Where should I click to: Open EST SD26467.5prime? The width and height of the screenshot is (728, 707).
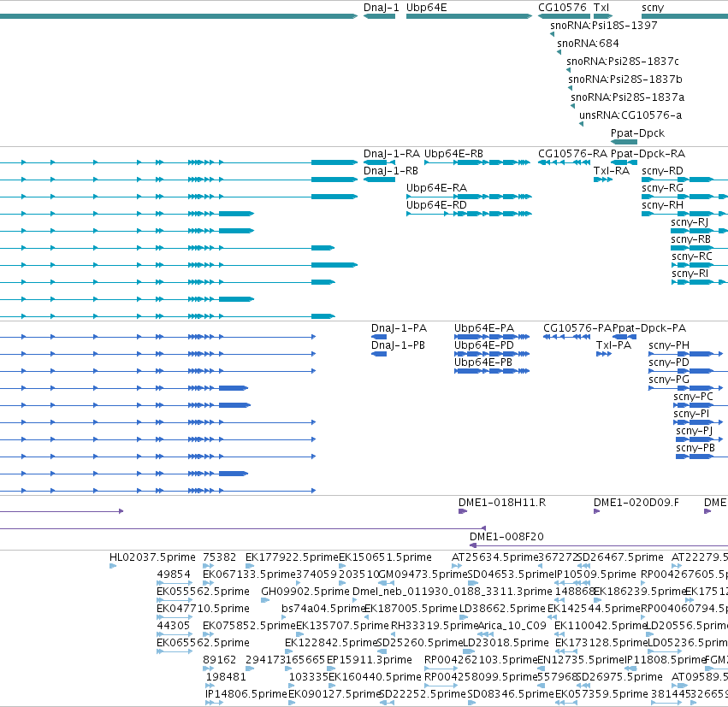(583, 566)
